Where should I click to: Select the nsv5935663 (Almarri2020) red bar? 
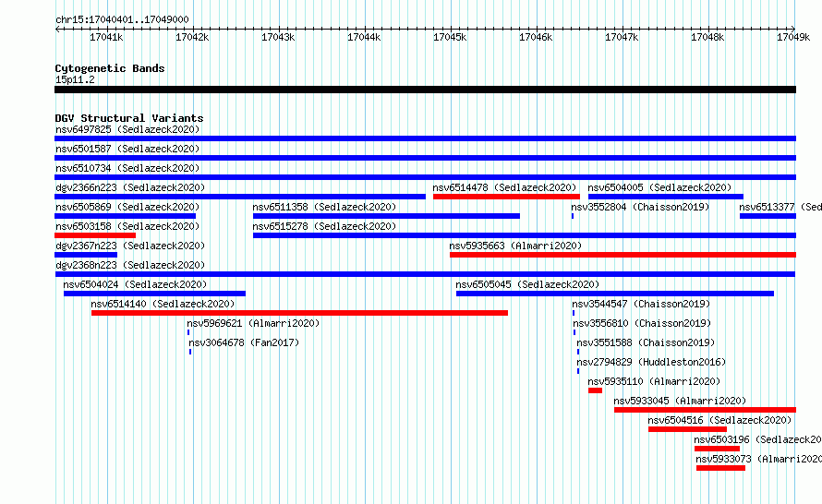623,255
